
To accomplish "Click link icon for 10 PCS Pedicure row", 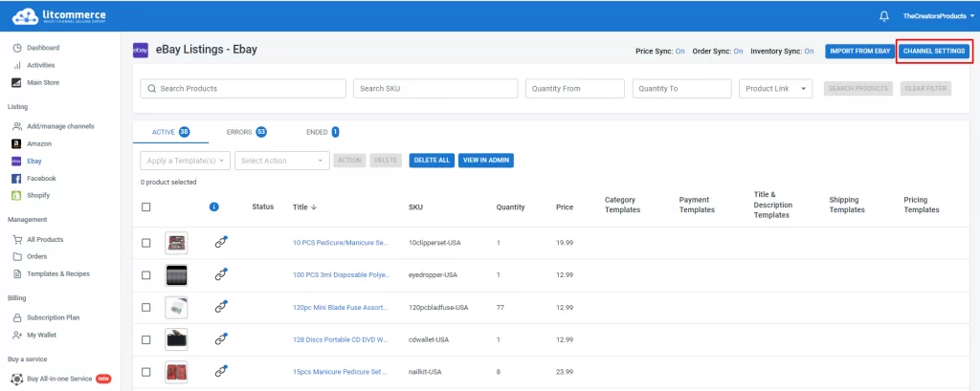I will (220, 243).
